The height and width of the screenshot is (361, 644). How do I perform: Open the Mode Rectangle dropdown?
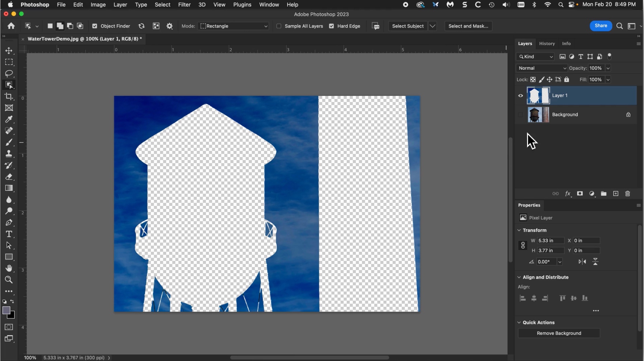tap(234, 26)
